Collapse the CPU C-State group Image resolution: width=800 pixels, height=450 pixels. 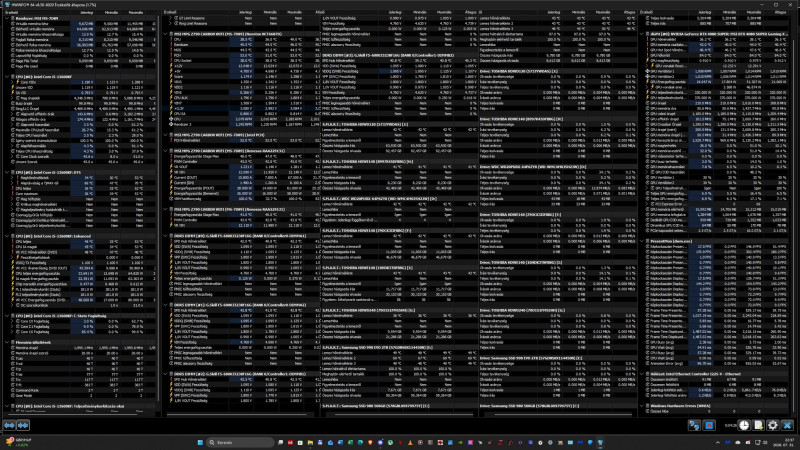click(x=7, y=316)
